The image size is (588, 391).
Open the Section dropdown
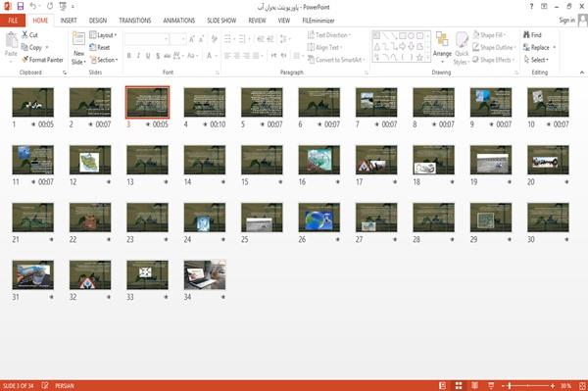tap(104, 60)
